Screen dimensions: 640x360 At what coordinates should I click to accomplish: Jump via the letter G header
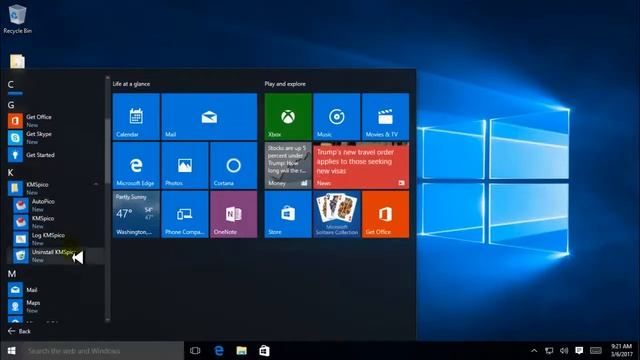coord(11,105)
